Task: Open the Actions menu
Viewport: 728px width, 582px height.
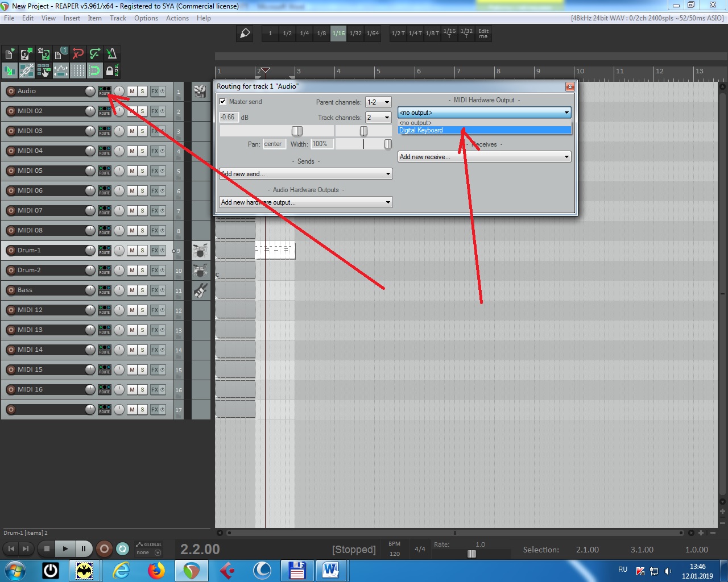Action: pos(177,18)
